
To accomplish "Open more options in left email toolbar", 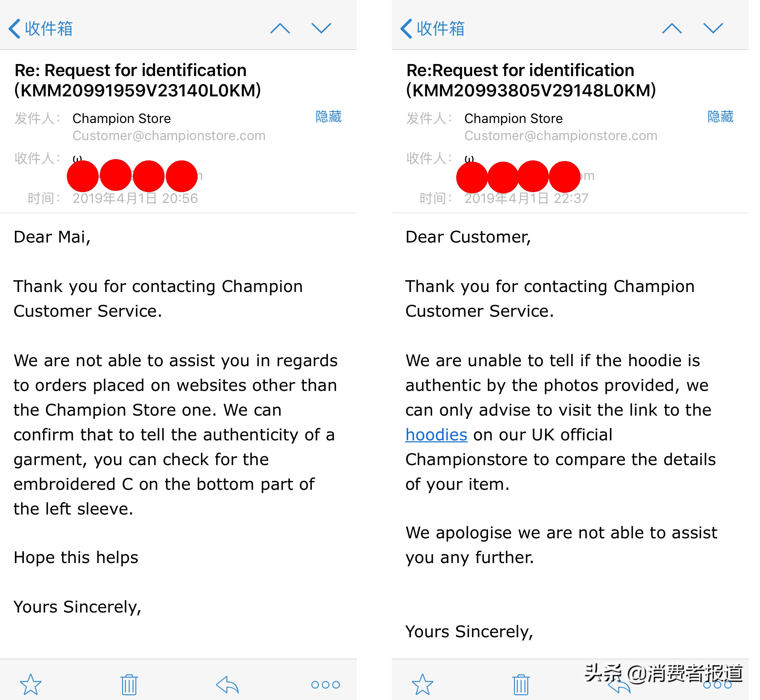I will [x=325, y=684].
